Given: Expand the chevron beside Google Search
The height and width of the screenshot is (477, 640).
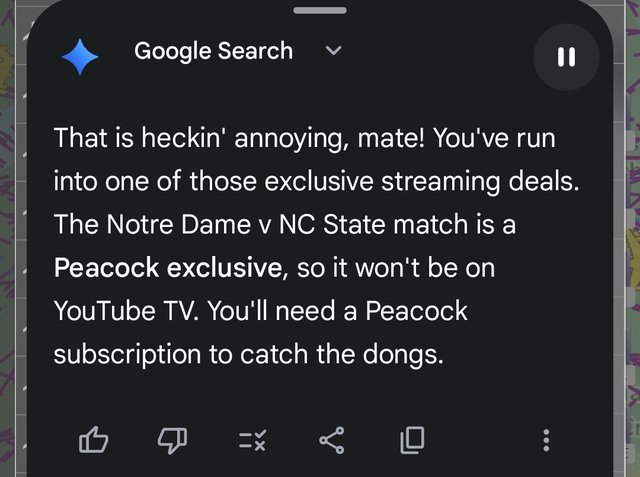Looking at the screenshot, I should click(334, 50).
